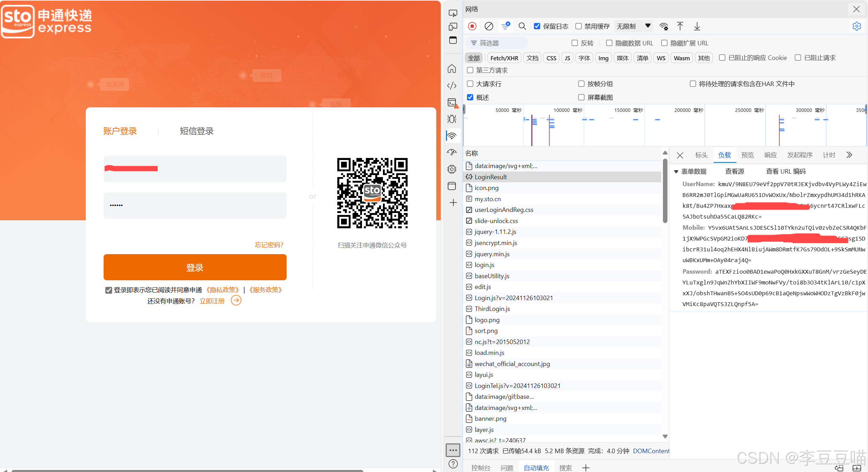The image size is (868, 472).
Task: Open the Memory chip tool icon
Action: point(452,169)
